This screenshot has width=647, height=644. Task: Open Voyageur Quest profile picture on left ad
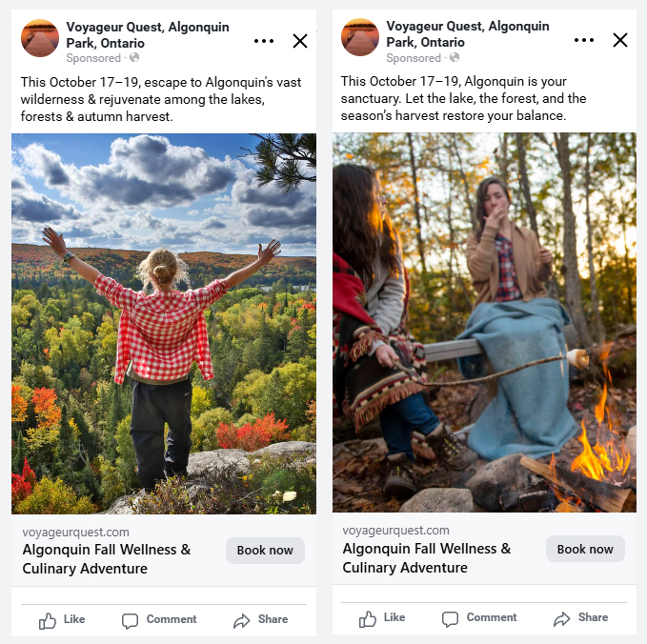40,38
